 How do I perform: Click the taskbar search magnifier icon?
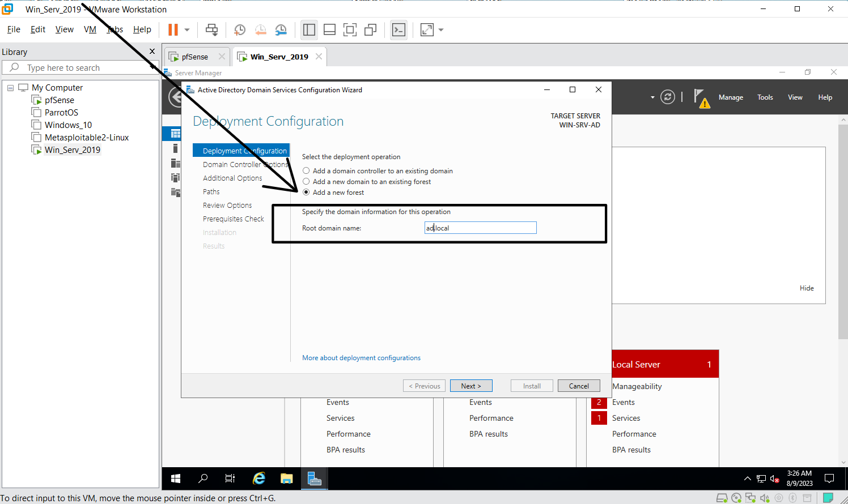(203, 479)
